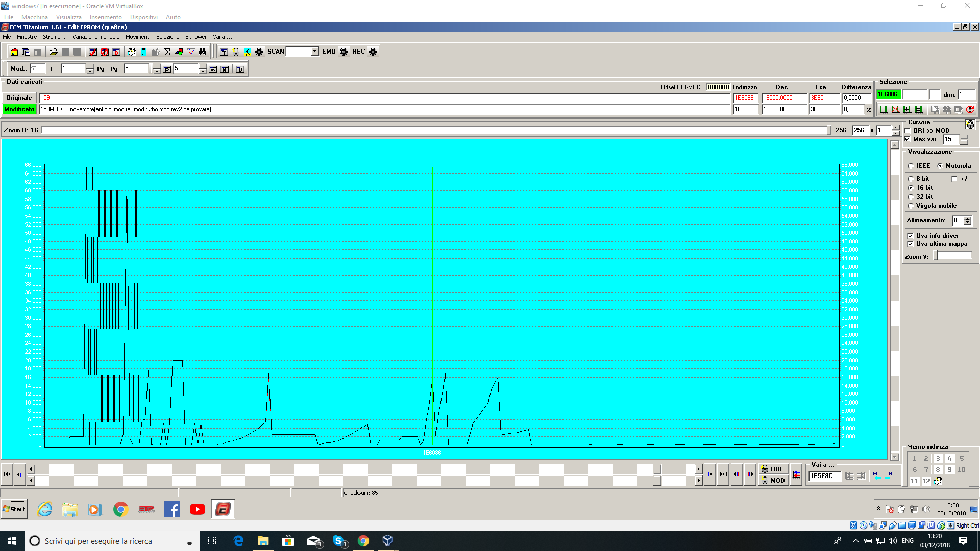Click the graph chart toolbar icon
The width and height of the screenshot is (980, 551).
pos(191,52)
